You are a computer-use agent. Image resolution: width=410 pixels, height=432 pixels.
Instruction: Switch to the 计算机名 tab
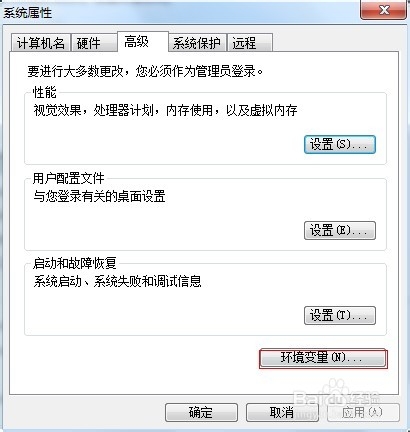coord(41,43)
